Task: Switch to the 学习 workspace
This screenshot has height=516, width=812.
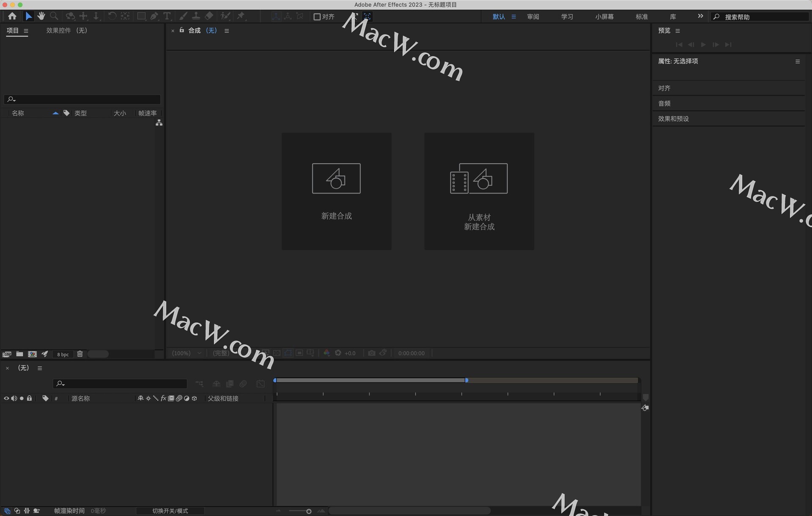Action: coord(567,17)
